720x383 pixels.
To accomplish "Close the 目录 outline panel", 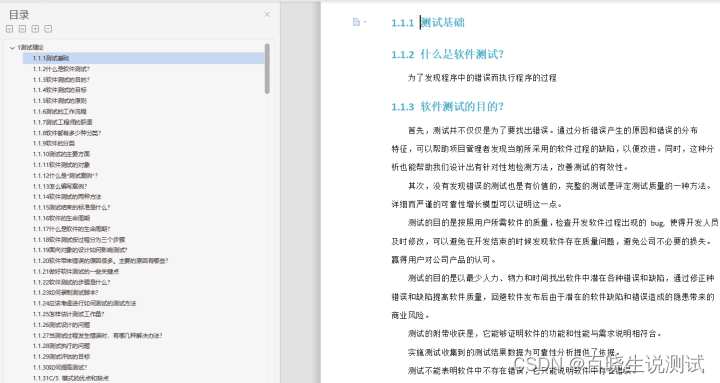I will click(x=267, y=15).
